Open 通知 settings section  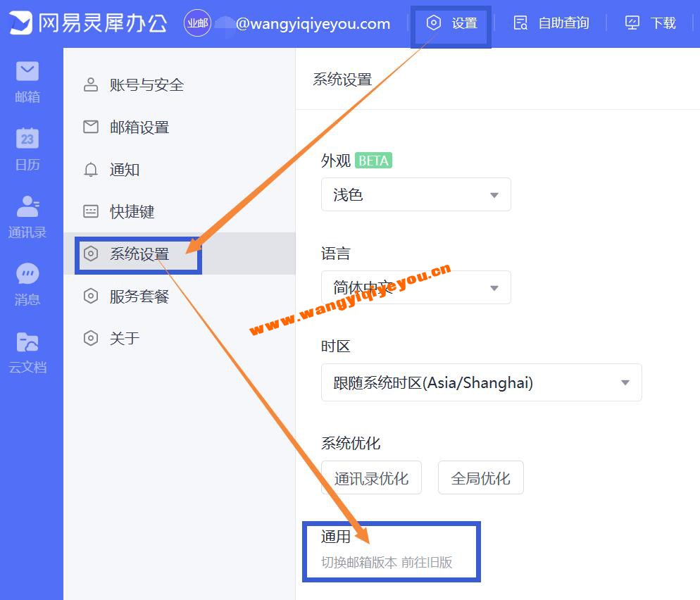(x=180, y=169)
